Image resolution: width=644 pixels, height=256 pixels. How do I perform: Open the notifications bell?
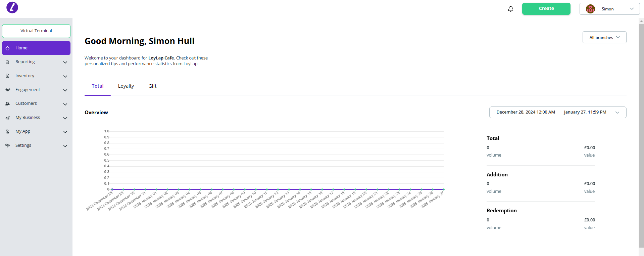[x=510, y=9]
